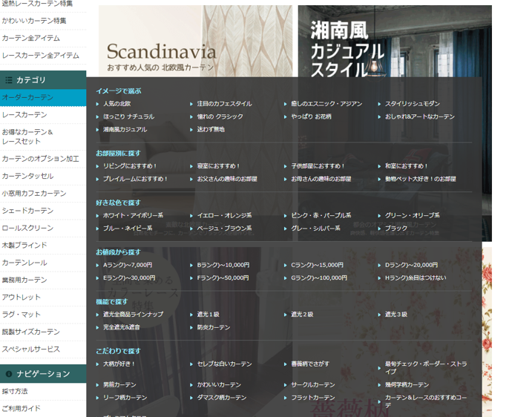This screenshot has width=532, height=417.
Task: Select the 遮光１級 blackout option
Action: click(208, 315)
